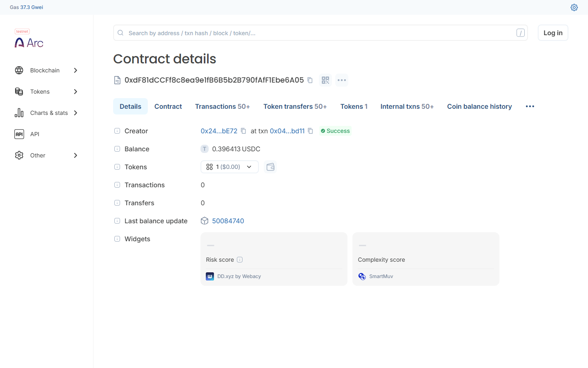
Task: Expand the Tokens sidebar menu chevron
Action: click(76, 92)
